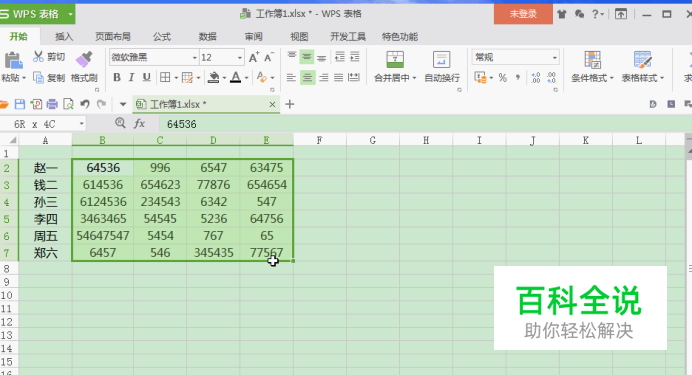Open font color dropdown arrow
This screenshot has width=692, height=375.
246,78
